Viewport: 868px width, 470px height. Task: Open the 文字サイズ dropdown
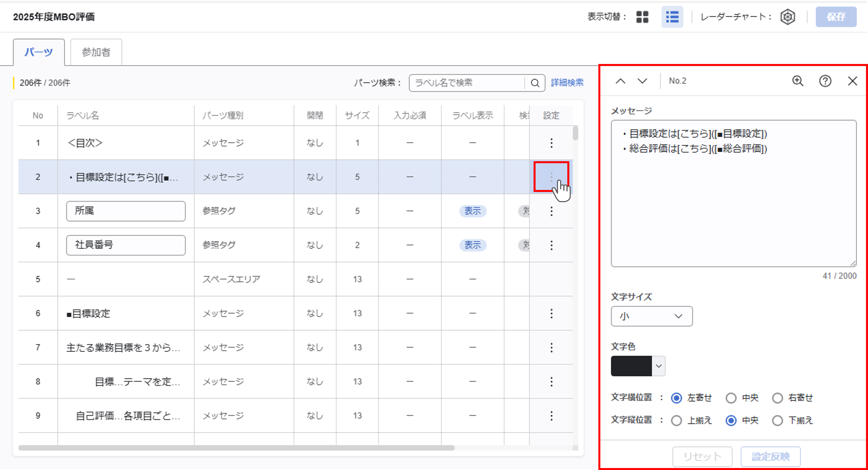coord(651,316)
